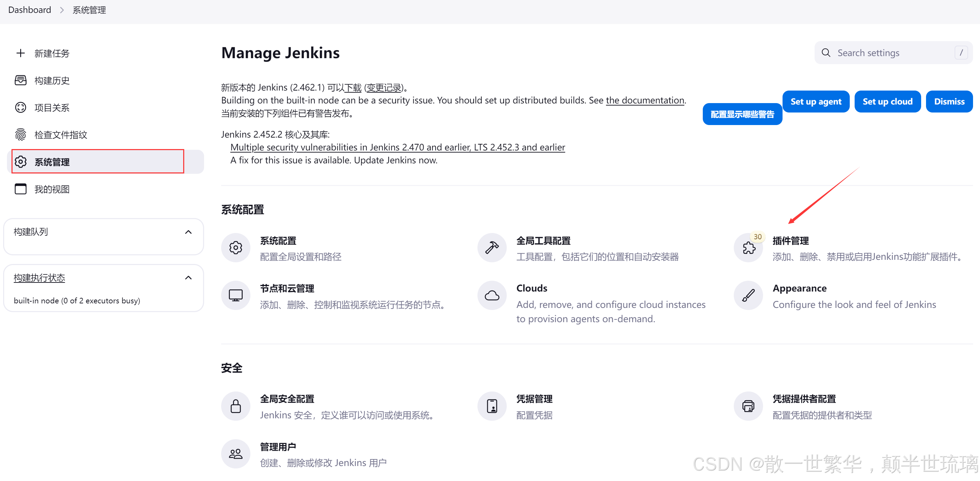Open the 构建执行状态 link
Viewport: 980px width, 481px height.
pyautogui.click(x=39, y=278)
